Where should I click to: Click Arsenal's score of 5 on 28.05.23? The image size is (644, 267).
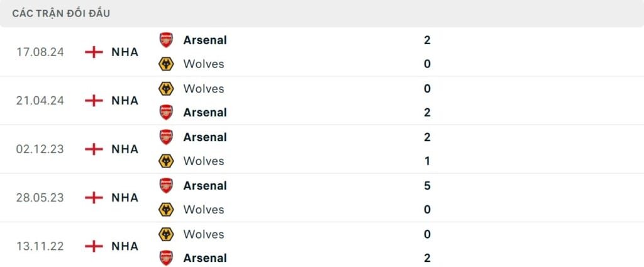click(x=427, y=186)
